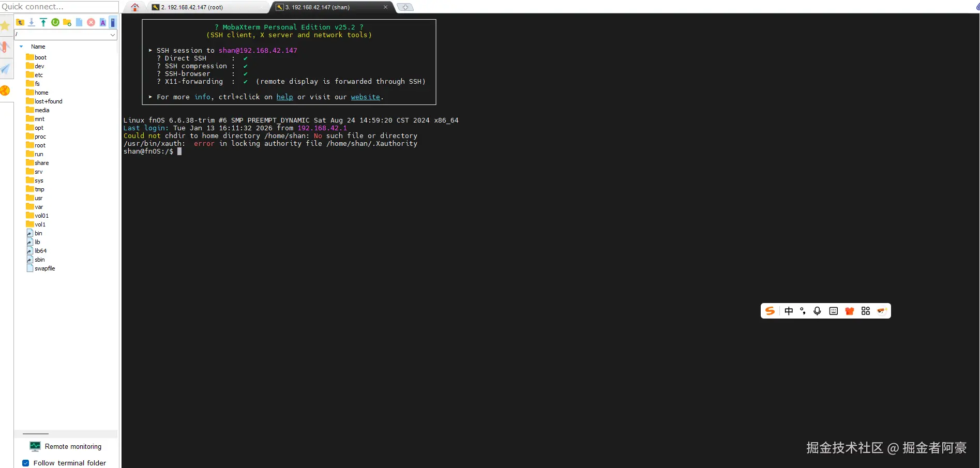Click the Sogou S logo in IME bar
This screenshot has height=468, width=980.
click(770, 311)
